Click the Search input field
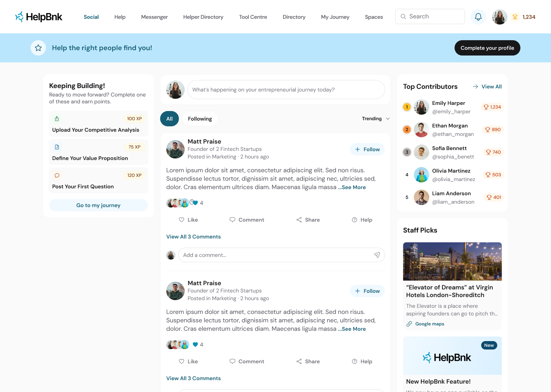Screen dimensions: 551x392 click(434, 16)
